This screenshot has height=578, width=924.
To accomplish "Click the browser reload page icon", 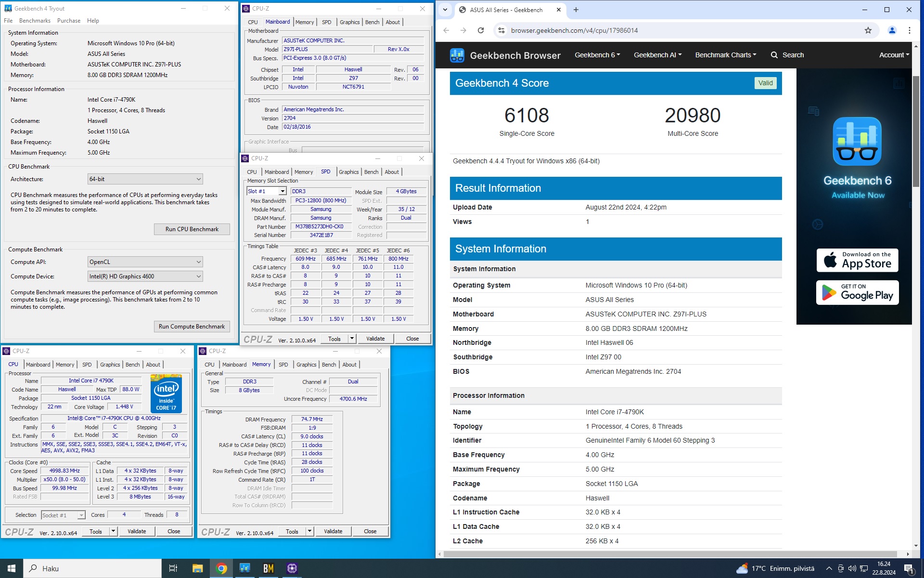I will click(480, 30).
